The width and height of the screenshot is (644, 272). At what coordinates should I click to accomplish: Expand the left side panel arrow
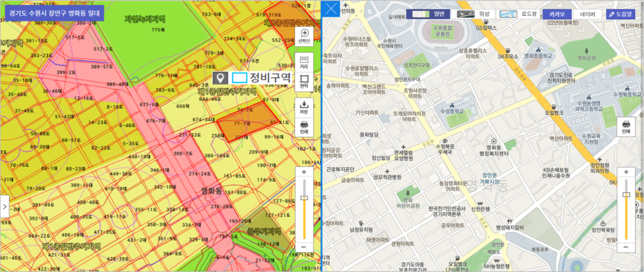coord(5,206)
